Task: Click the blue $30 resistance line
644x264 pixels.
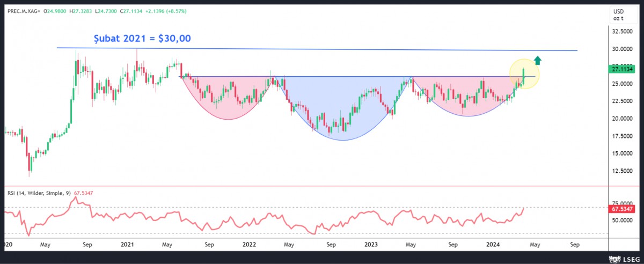Action: tap(322, 49)
